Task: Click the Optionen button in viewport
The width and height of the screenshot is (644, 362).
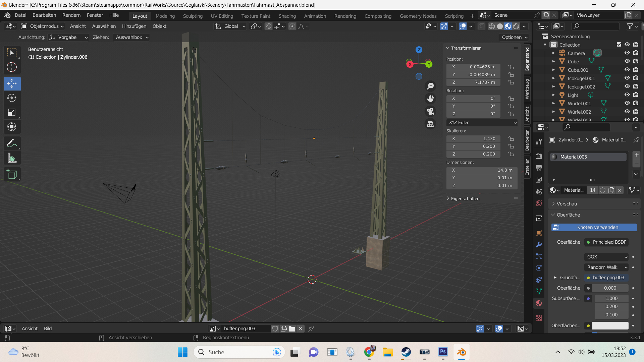Action: click(x=514, y=37)
